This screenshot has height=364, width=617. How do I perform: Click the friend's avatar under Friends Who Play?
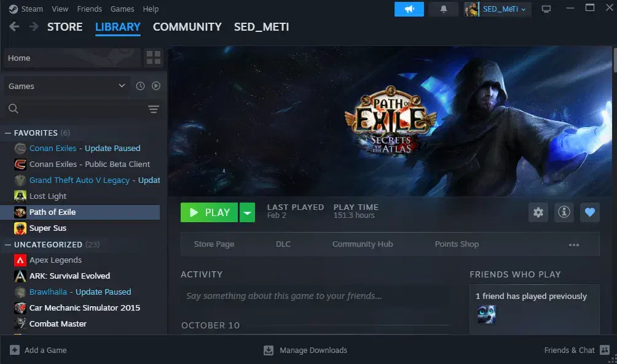coord(486,314)
